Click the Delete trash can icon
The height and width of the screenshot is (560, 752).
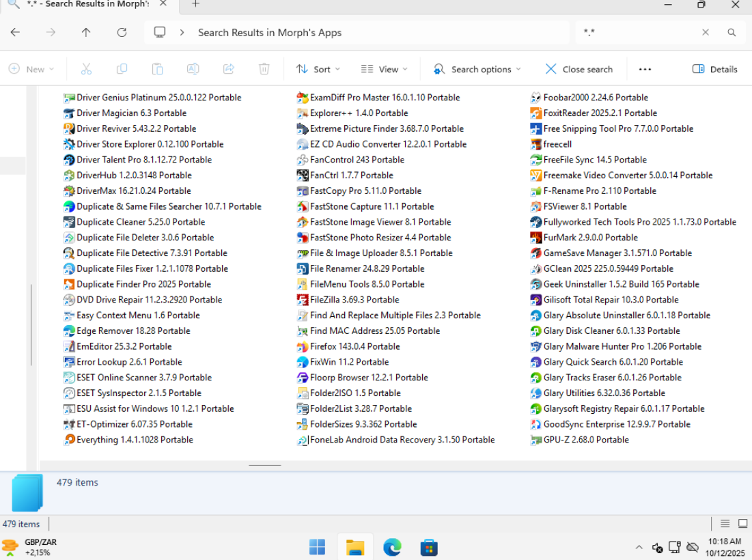pyautogui.click(x=264, y=69)
